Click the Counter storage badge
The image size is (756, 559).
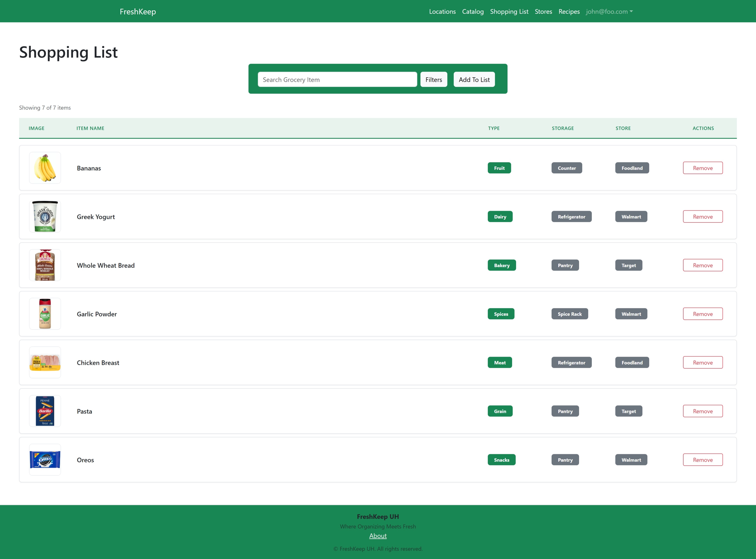pyautogui.click(x=567, y=168)
